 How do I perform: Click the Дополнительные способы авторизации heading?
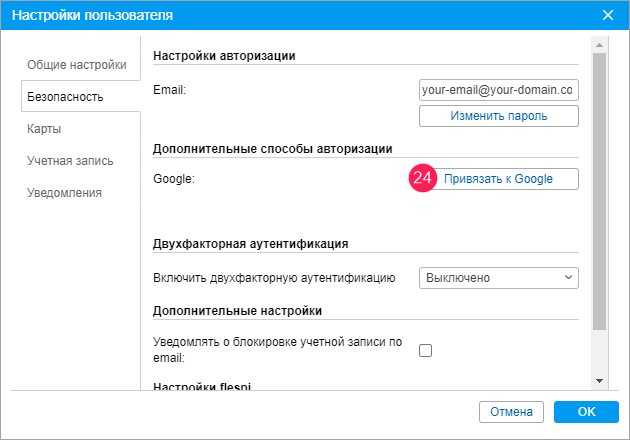tap(272, 148)
